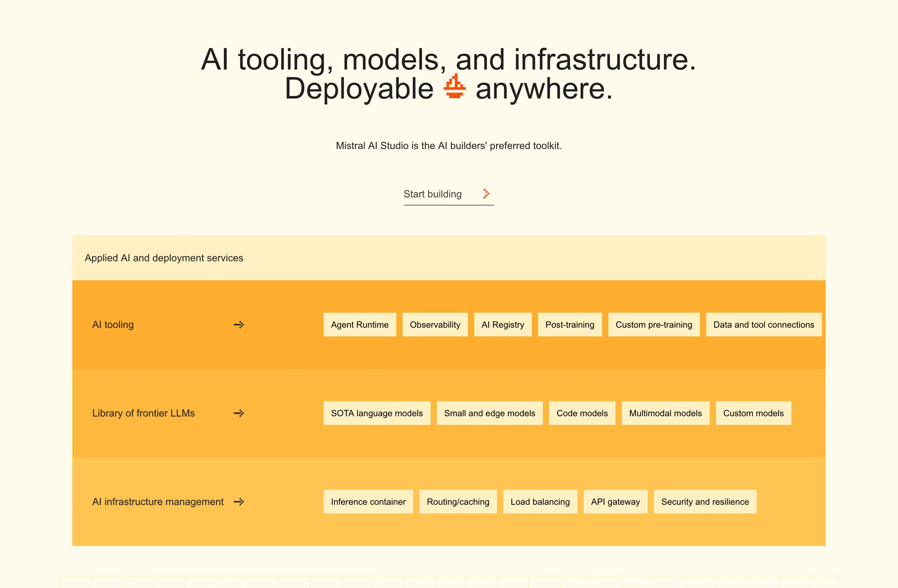Select the Multimodal models chip

point(665,413)
